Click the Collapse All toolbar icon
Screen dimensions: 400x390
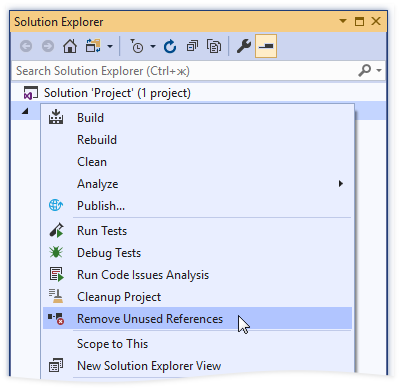192,46
